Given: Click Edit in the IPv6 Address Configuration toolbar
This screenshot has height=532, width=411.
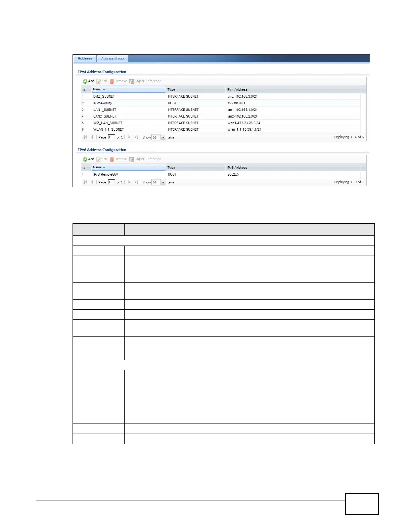Looking at the screenshot, I should click(102, 159).
